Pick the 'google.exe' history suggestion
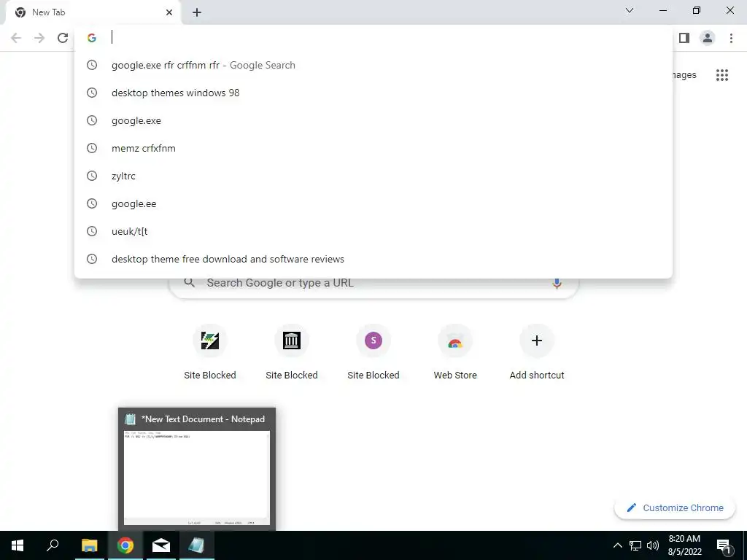This screenshot has width=747, height=560. [x=373, y=120]
